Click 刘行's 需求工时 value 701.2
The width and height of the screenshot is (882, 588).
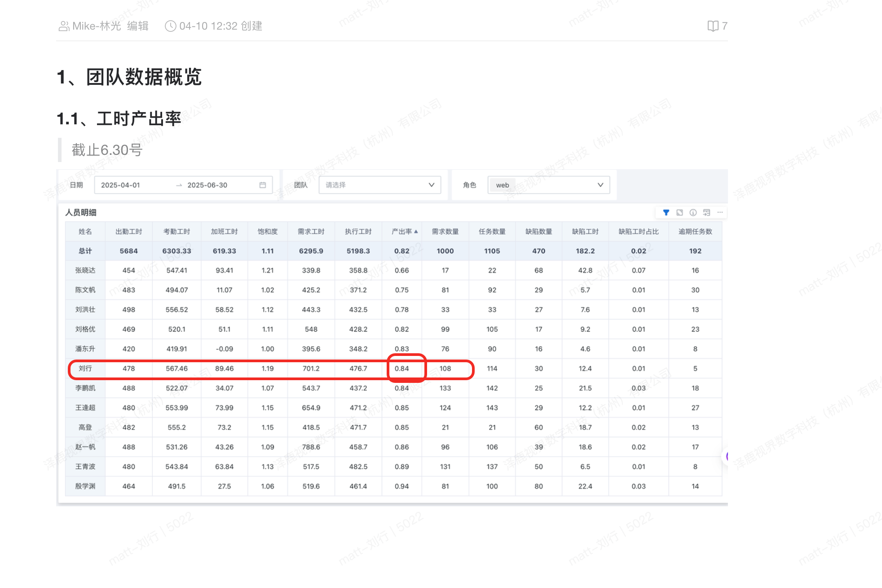311,369
